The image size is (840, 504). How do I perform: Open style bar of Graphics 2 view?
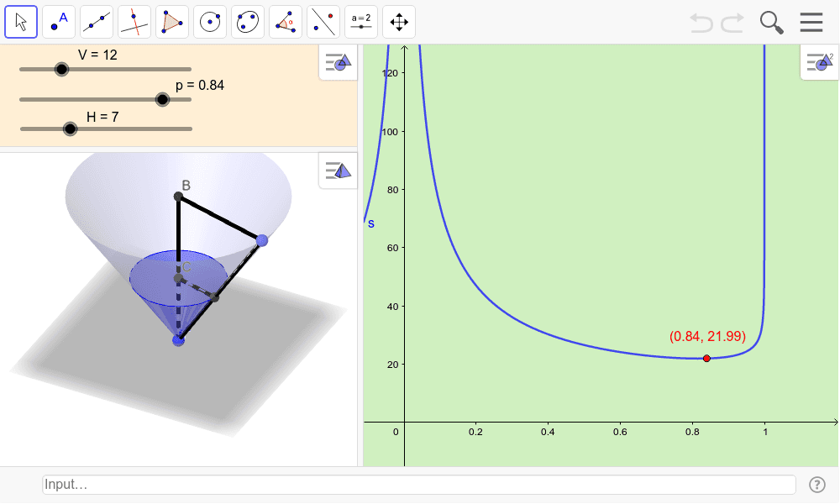[820, 63]
